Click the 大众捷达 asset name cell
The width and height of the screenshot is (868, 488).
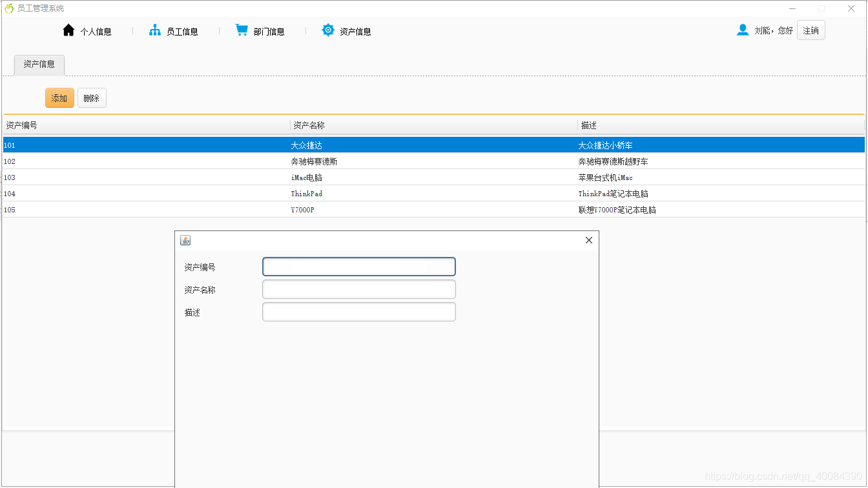point(434,145)
